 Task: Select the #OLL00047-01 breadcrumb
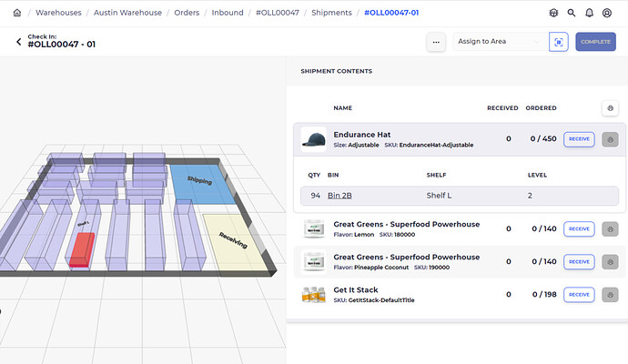(391, 13)
